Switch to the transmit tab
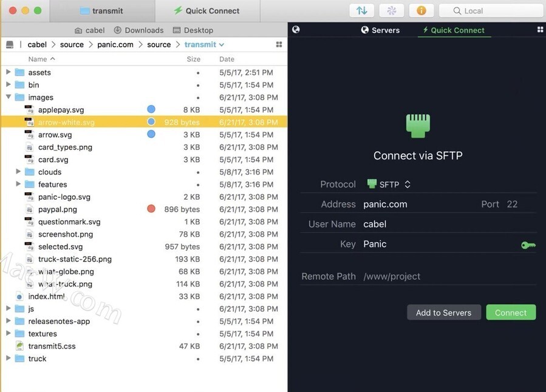The height and width of the screenshot is (392, 546). [x=103, y=11]
